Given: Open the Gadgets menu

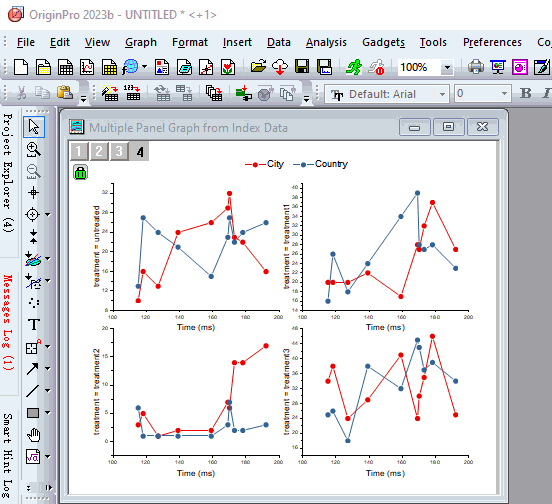Looking at the screenshot, I should pyautogui.click(x=383, y=42).
